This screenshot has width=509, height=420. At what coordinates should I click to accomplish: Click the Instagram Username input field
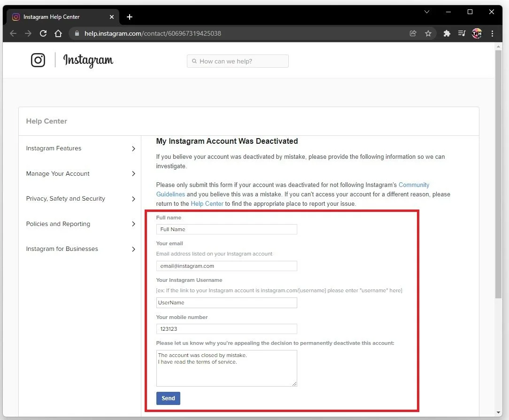pyautogui.click(x=227, y=303)
